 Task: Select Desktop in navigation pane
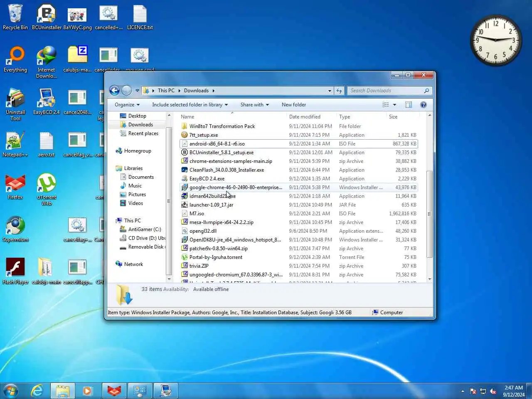coord(137,116)
